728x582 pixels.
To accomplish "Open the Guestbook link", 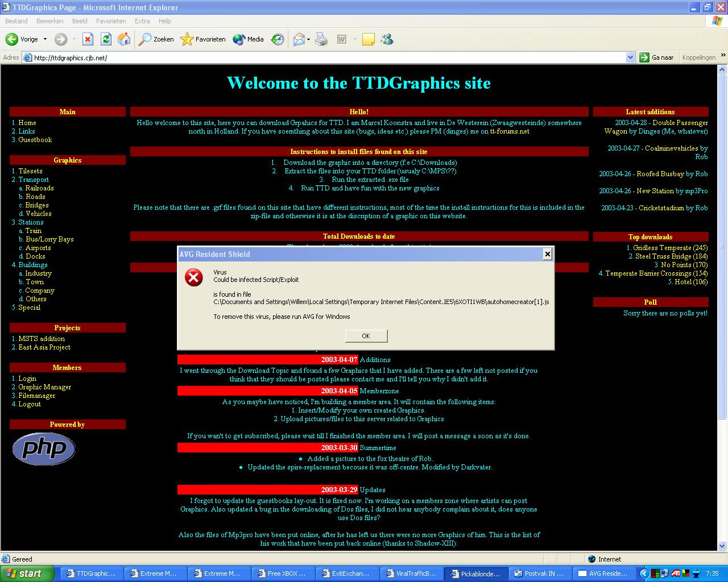I will click(x=35, y=140).
